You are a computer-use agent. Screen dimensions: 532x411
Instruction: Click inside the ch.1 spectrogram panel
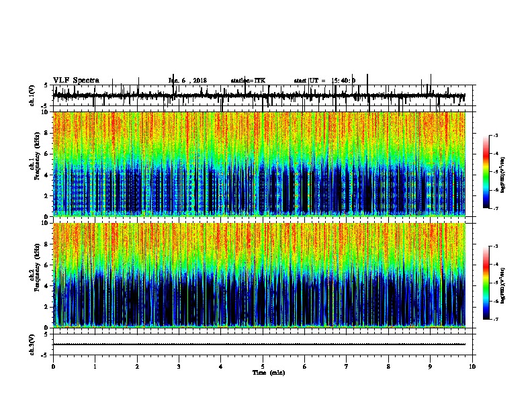259,164
